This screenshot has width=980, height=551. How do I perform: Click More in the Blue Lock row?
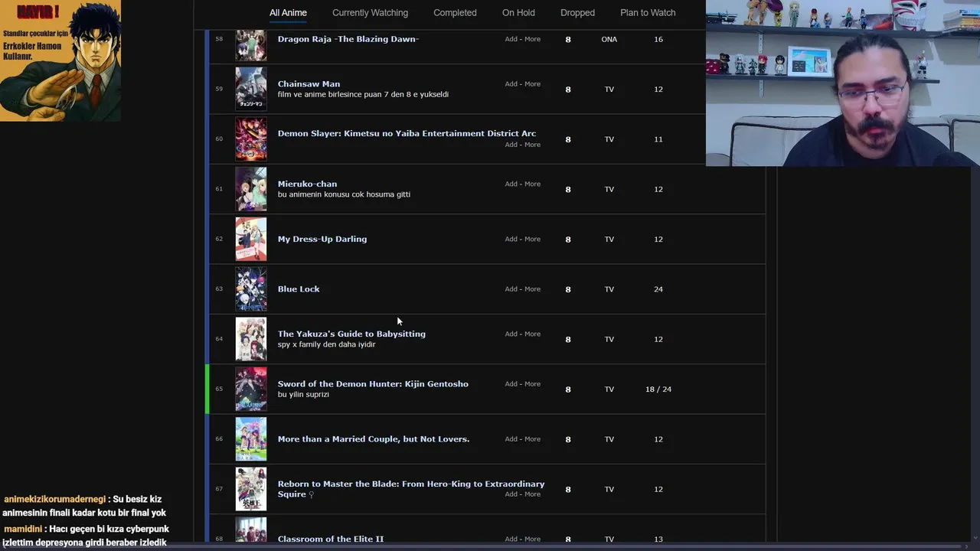point(532,289)
